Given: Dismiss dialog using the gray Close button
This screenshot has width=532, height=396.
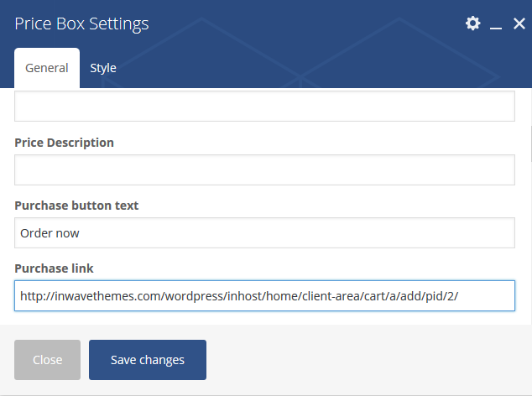Looking at the screenshot, I should tap(47, 360).
